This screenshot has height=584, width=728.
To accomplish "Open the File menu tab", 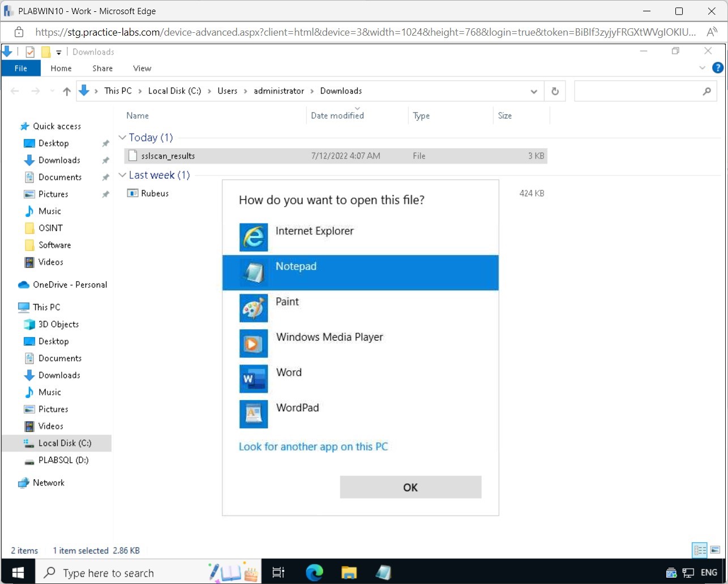I will click(21, 68).
